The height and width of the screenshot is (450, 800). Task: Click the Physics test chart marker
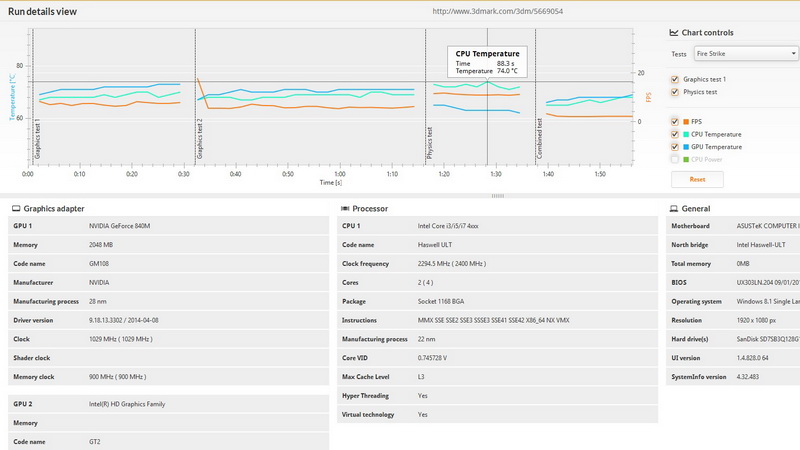click(430, 143)
